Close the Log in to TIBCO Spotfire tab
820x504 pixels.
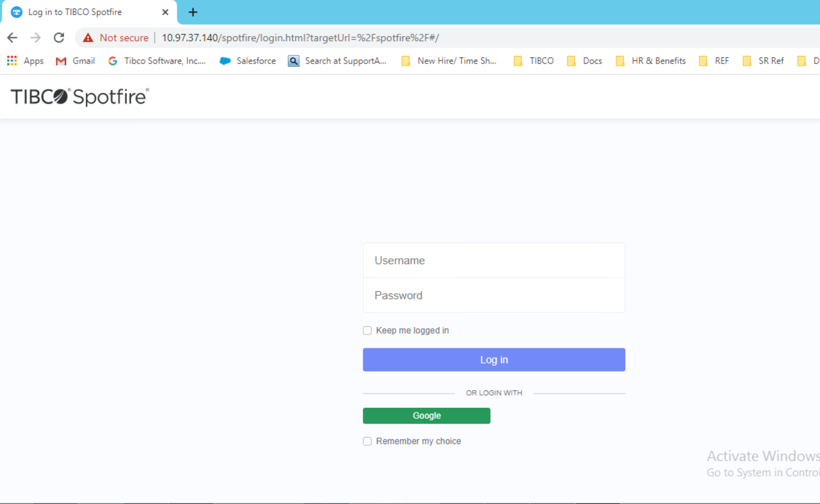click(x=165, y=12)
